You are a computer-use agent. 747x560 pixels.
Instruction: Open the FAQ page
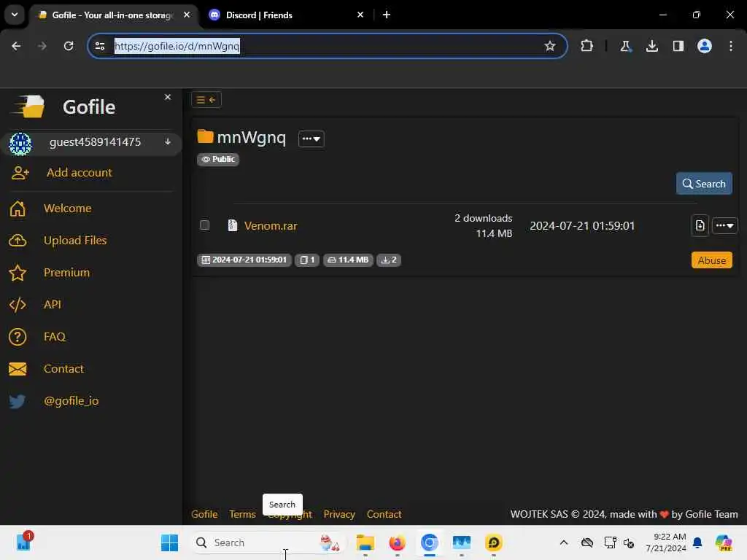tap(55, 337)
